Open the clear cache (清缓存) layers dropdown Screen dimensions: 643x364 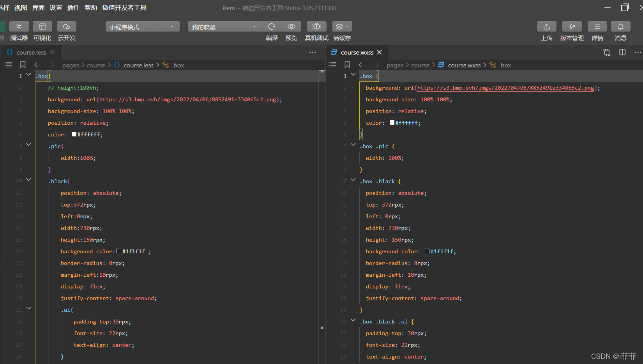coord(342,27)
